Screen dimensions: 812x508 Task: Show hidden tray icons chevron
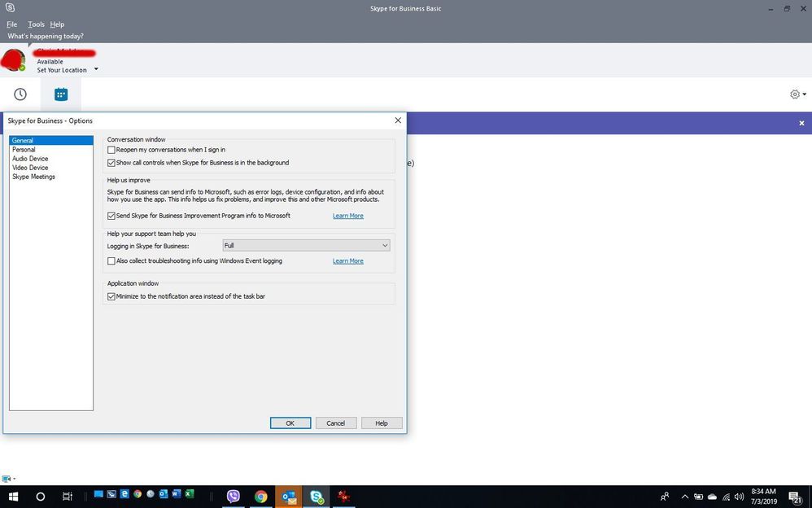(x=684, y=497)
